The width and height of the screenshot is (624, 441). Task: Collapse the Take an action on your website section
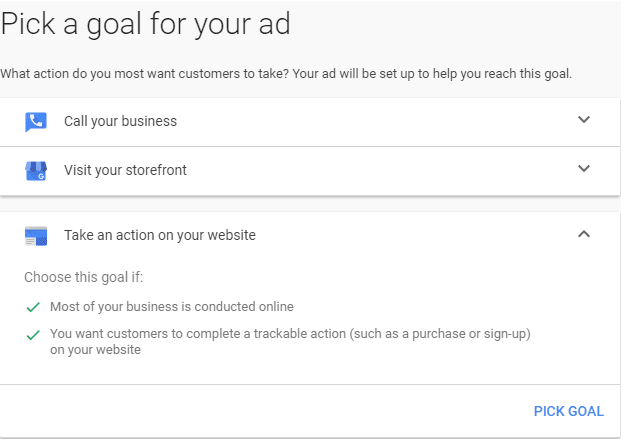[584, 234]
